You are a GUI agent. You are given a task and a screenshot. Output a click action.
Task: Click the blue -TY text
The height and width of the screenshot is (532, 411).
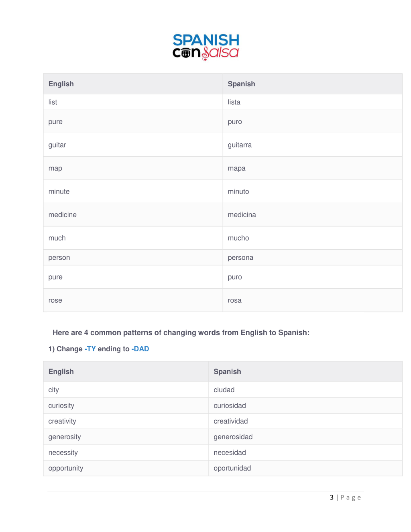point(90,349)
